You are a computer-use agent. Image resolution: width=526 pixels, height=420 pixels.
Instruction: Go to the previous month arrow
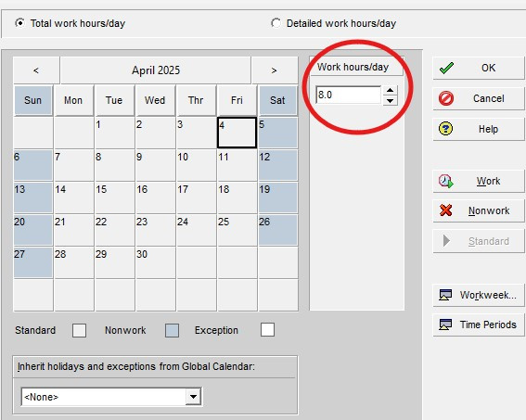coord(36,70)
